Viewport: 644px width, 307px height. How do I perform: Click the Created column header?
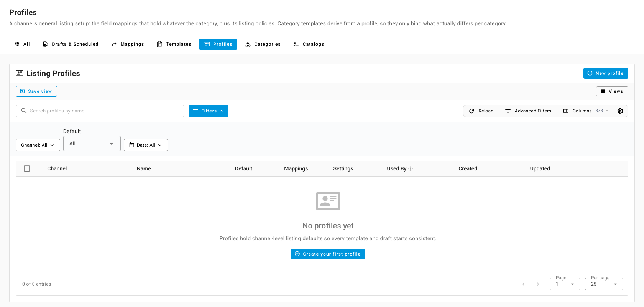[x=468, y=168]
